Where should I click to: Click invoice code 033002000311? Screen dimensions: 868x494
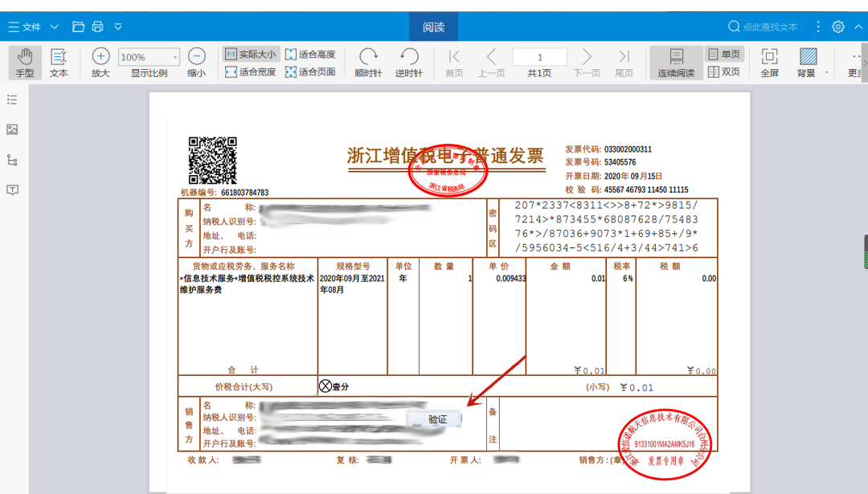pyautogui.click(x=628, y=149)
